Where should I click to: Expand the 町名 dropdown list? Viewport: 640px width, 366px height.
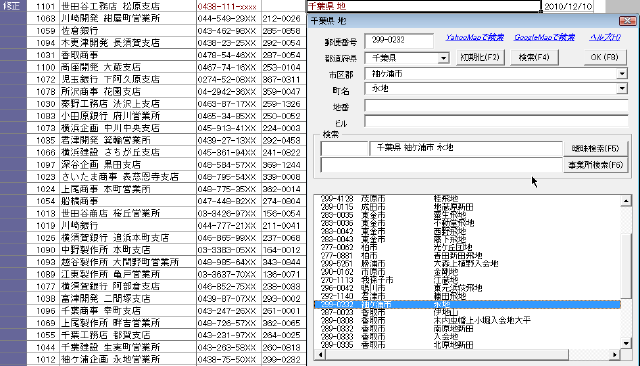(x=622, y=88)
